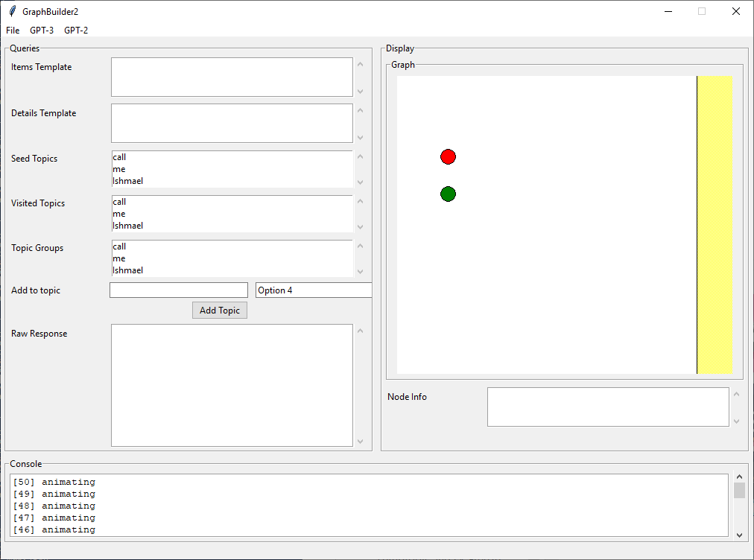754x560 pixels.
Task: Click the Console scrollbar up arrow
Action: (x=739, y=477)
